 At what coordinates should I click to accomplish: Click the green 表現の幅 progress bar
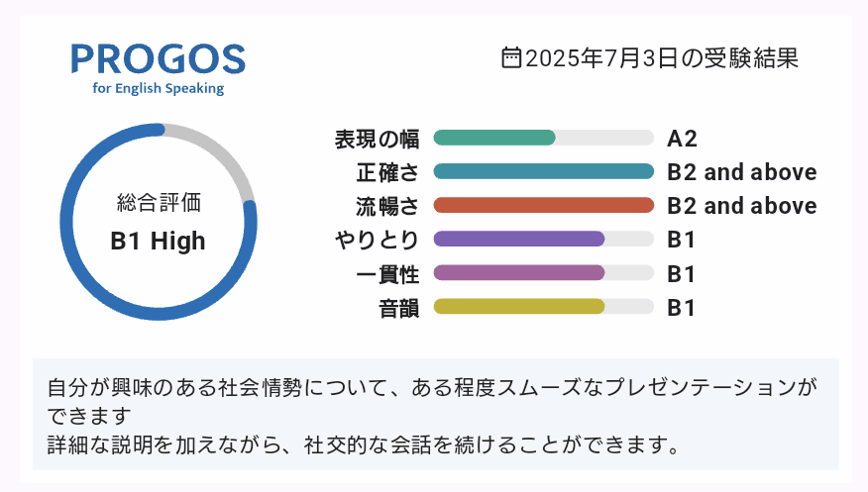tap(544, 138)
